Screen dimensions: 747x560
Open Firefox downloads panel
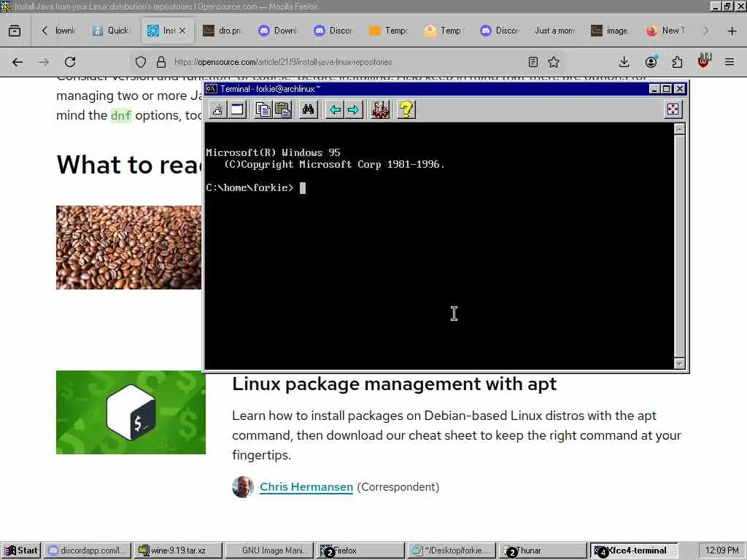click(x=624, y=62)
